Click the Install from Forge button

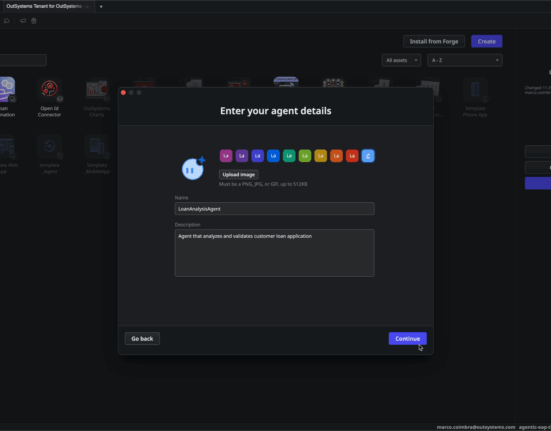tap(434, 41)
